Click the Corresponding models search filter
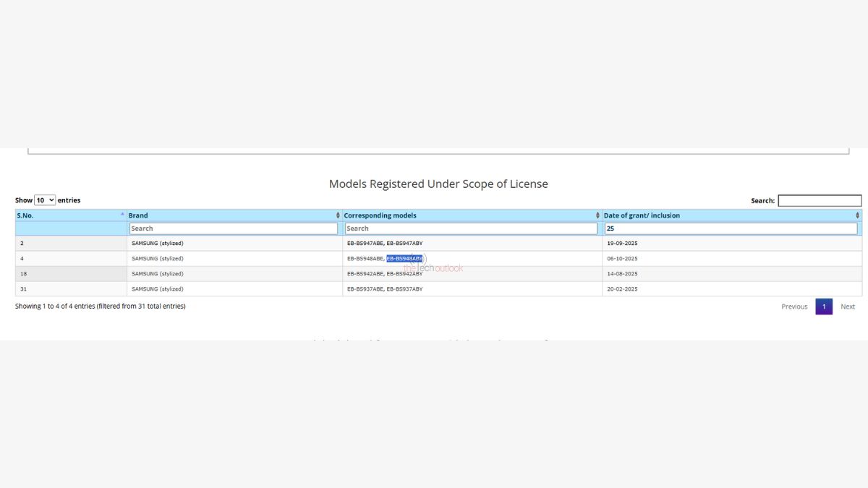868x488 pixels. [x=469, y=228]
